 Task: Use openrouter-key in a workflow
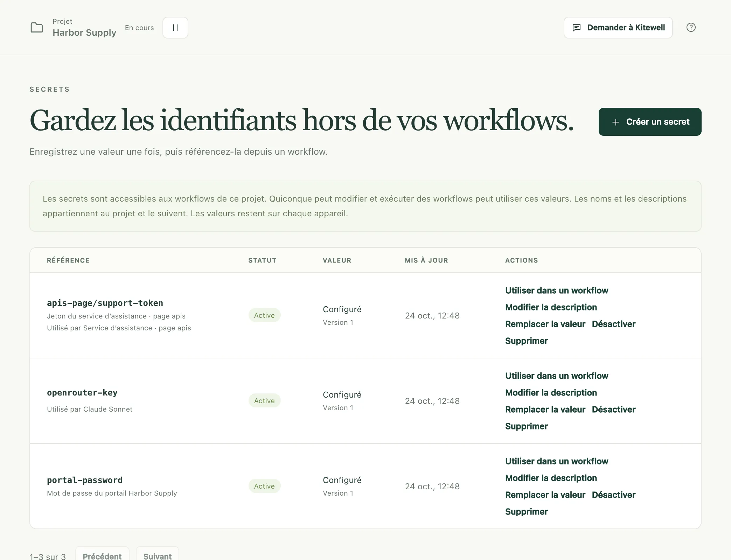(x=556, y=376)
